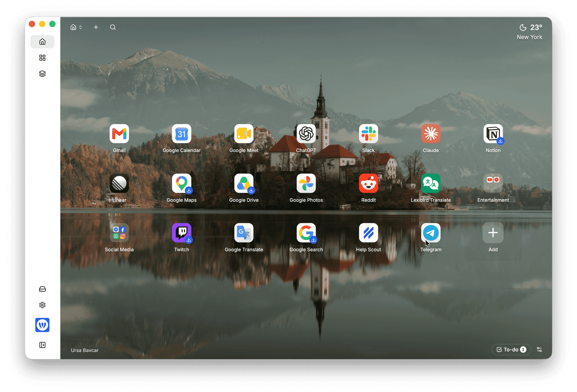Viewport: 577px width, 392px height.
Task: Launch Google Photos
Action: [x=306, y=183]
